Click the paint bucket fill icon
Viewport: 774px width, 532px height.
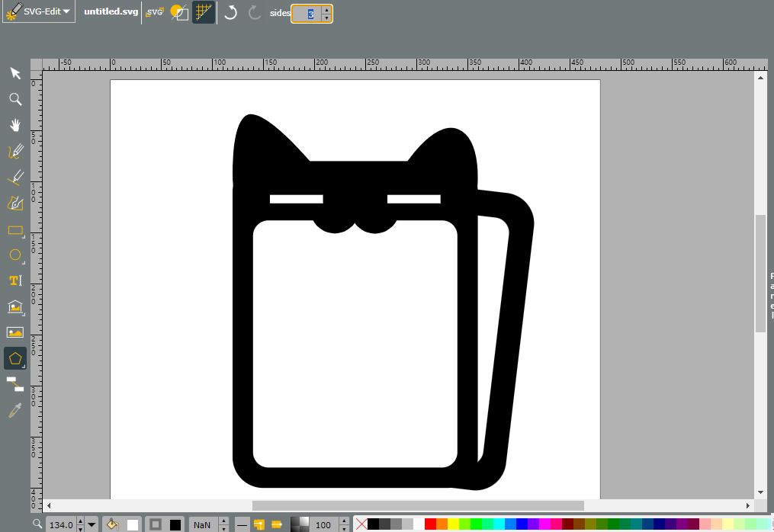pyautogui.click(x=113, y=524)
